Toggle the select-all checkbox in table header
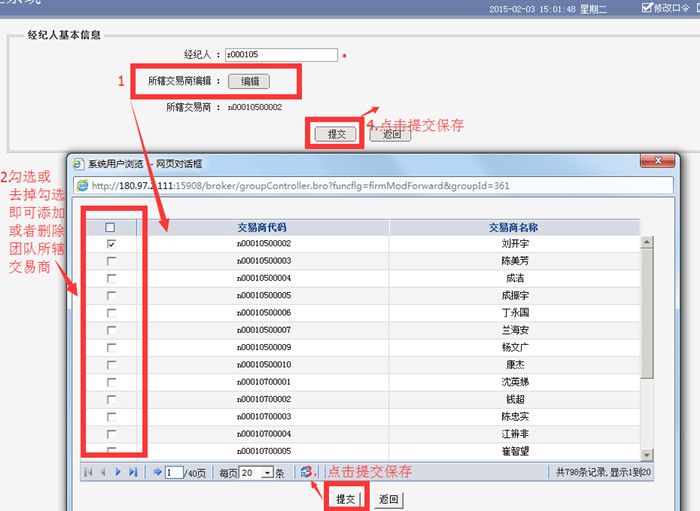700x511 pixels. click(x=111, y=227)
